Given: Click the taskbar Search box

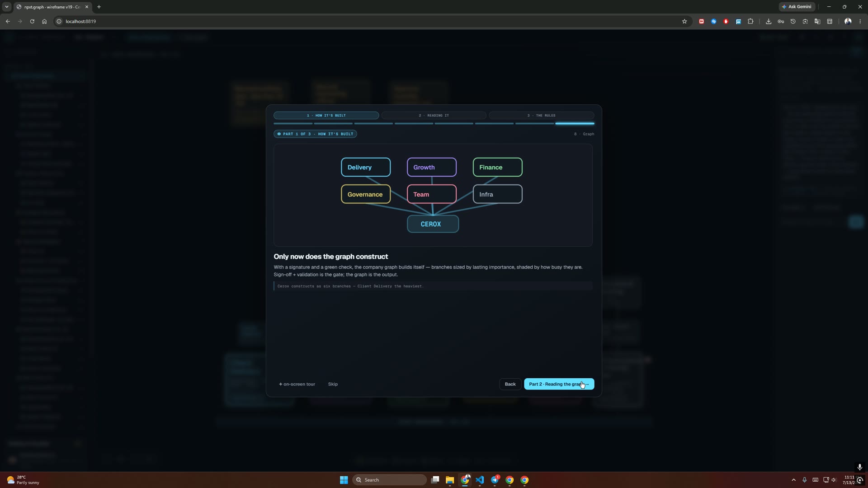Looking at the screenshot, I should coord(390,480).
